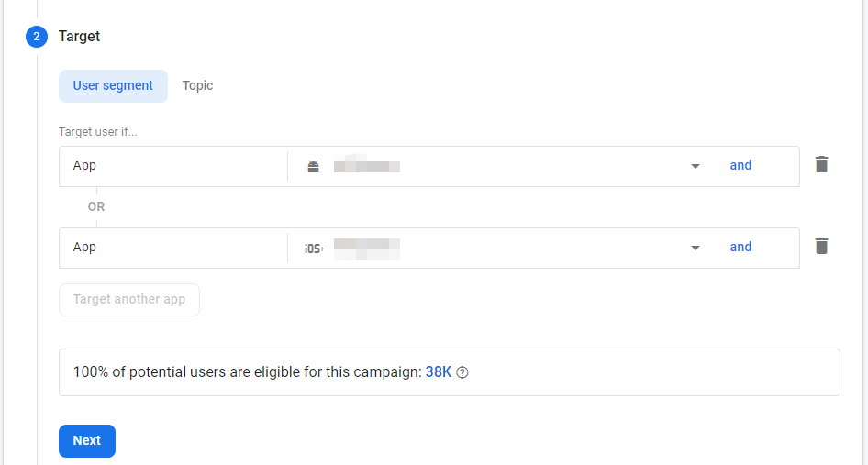Add 'and' condition to iOS row

[740, 247]
